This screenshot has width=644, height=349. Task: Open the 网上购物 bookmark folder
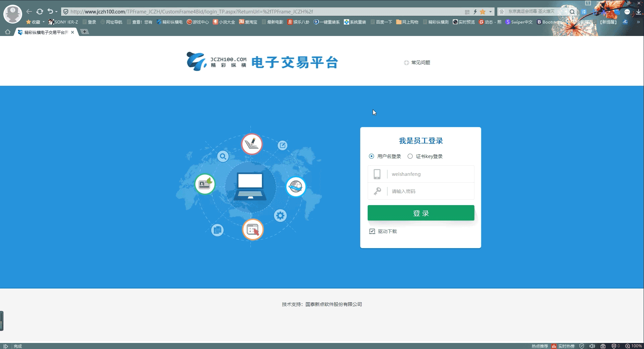[407, 22]
